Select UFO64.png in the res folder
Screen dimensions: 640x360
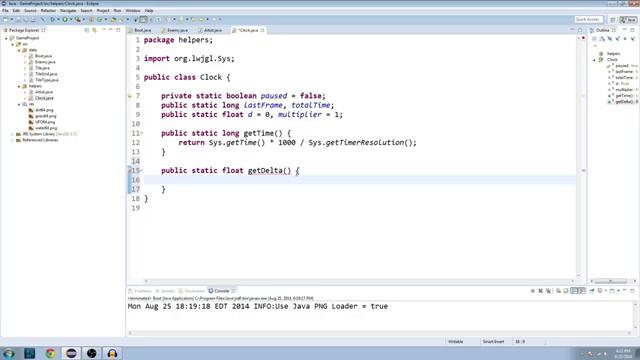click(45, 122)
